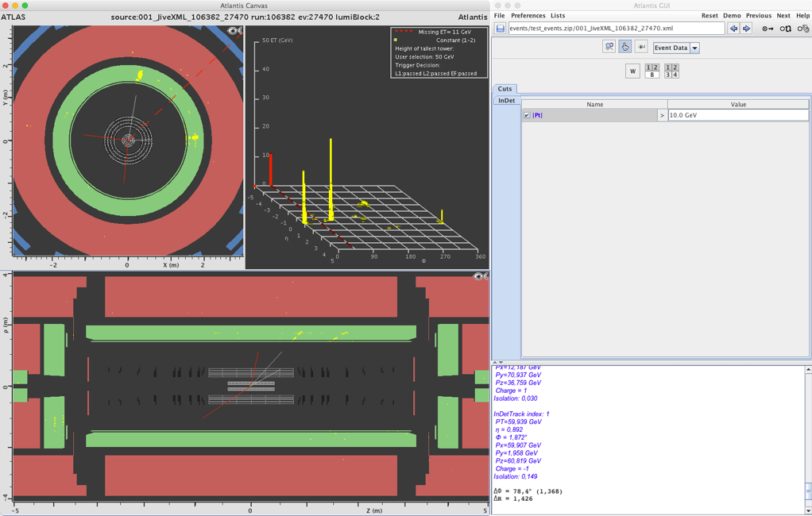Viewport: 812px width, 516px height.
Task: Select the zoom/move/rotate interaction tool
Action: [x=609, y=48]
